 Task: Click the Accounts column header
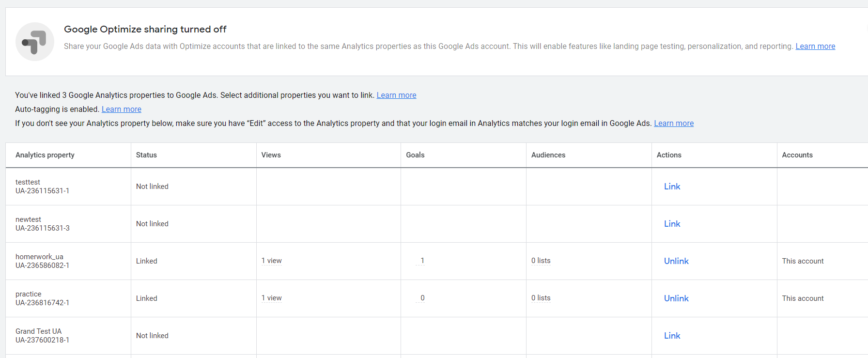(797, 155)
